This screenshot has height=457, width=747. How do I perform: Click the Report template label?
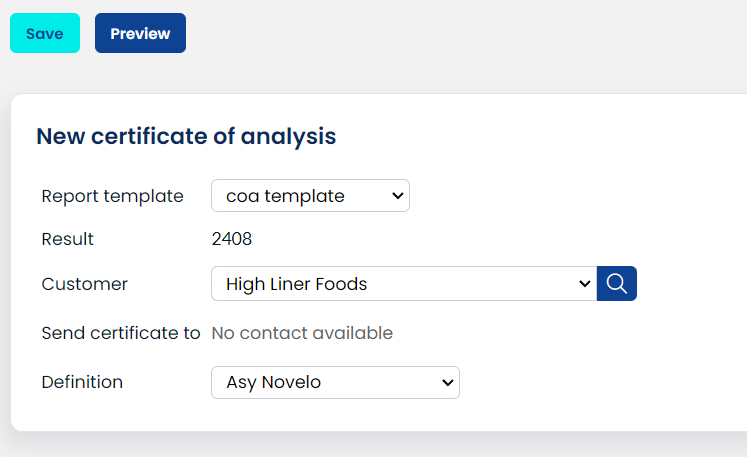113,196
